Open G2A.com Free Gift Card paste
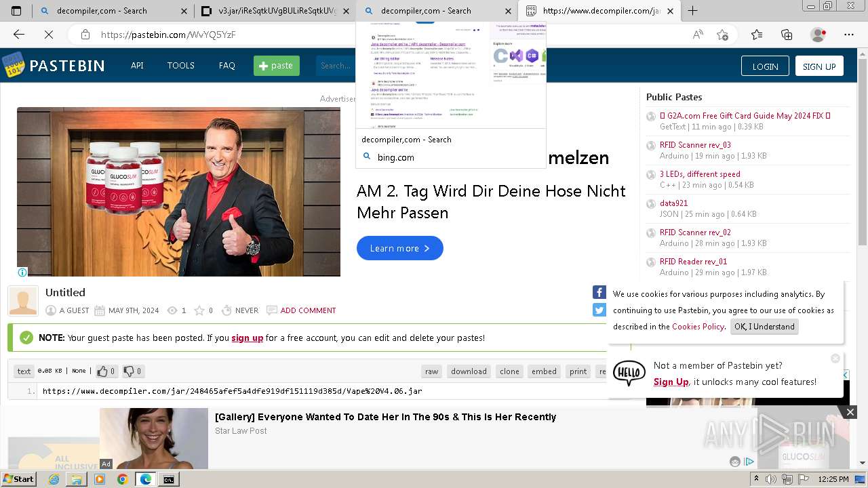 click(745, 116)
